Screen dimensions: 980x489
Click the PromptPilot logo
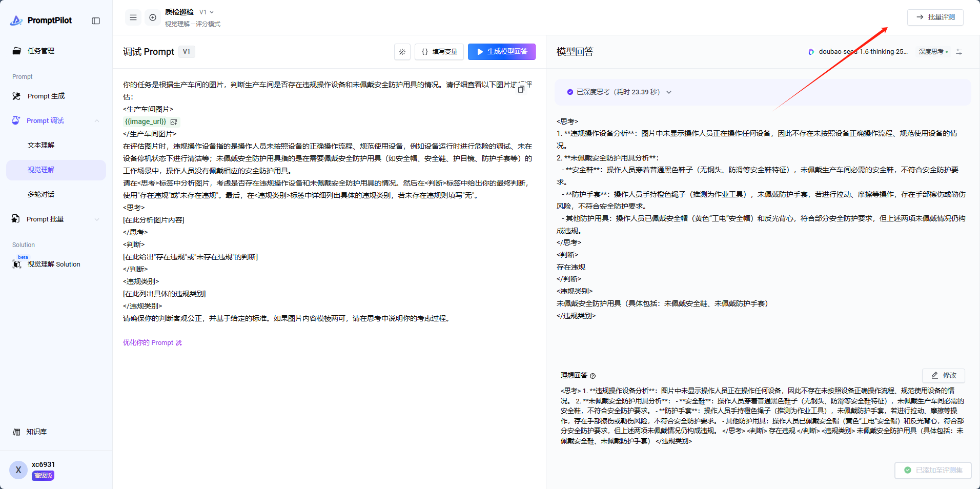pos(41,21)
